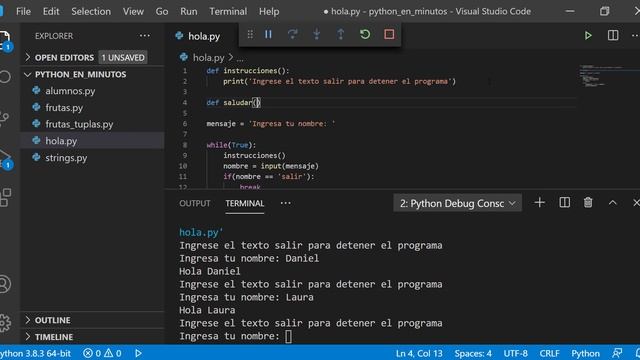
Task: Open the Selection menu
Action: click(91, 11)
